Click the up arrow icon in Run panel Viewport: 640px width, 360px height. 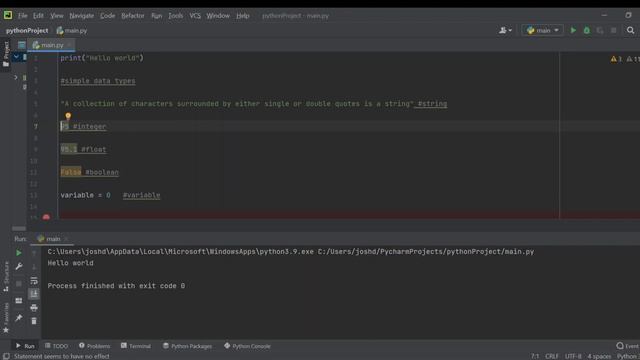tap(34, 253)
